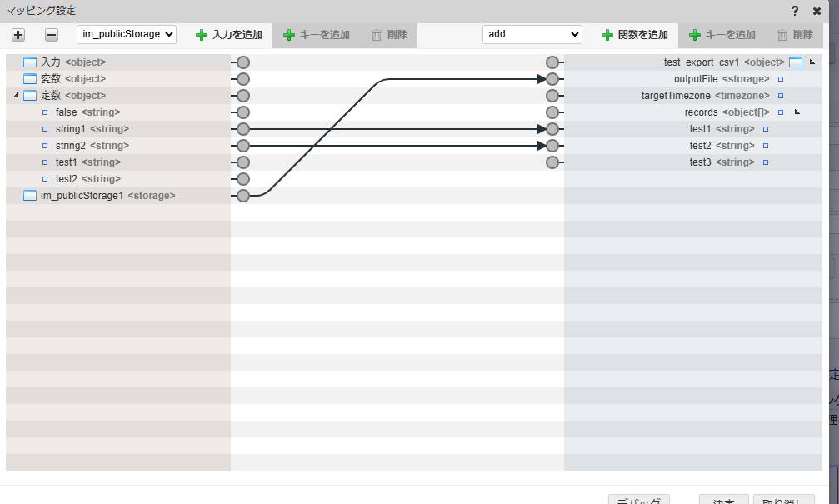Collapse the records object array node
The width and height of the screenshot is (839, 504).
tap(797, 112)
